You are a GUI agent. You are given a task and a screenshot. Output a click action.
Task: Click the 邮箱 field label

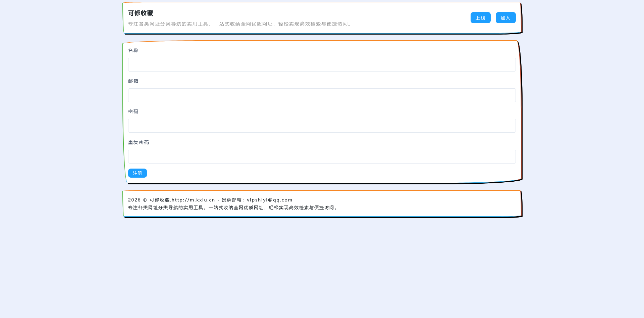coord(133,81)
